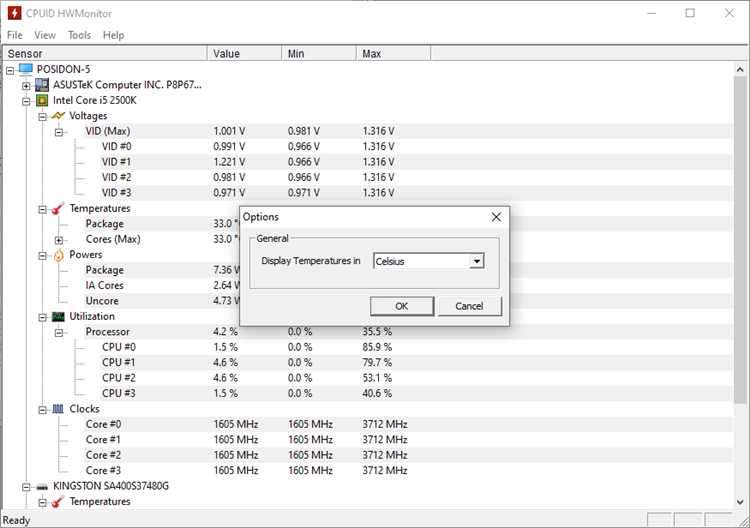Close the Options dialog with X

pos(496,217)
